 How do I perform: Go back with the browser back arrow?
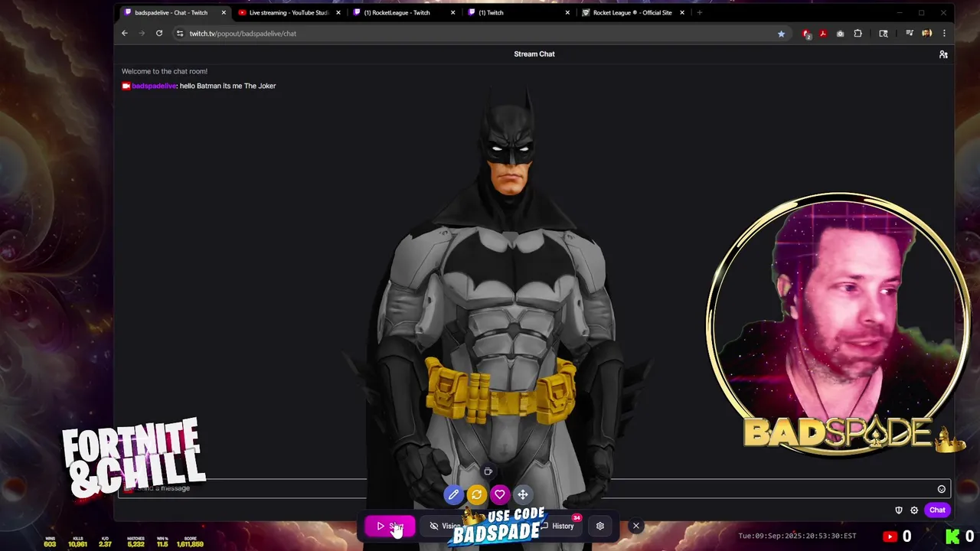click(125, 33)
